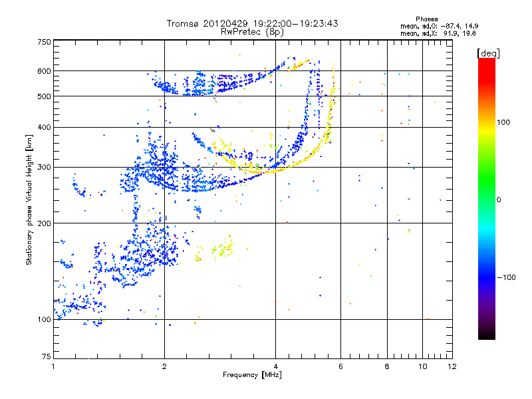The image size is (532, 399).
Task: Click the plot title "Tromsø 20120429 19:22:00-19:23:43"
Action: click(253, 23)
